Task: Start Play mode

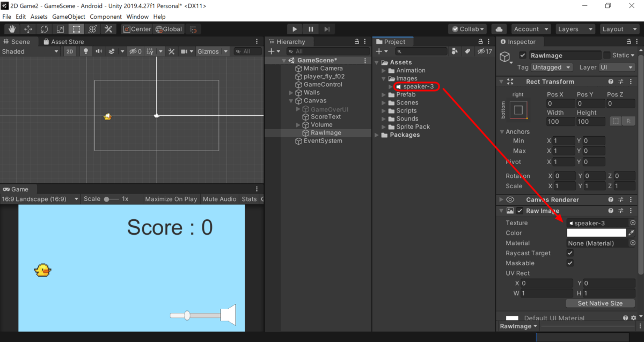Action: pos(295,29)
